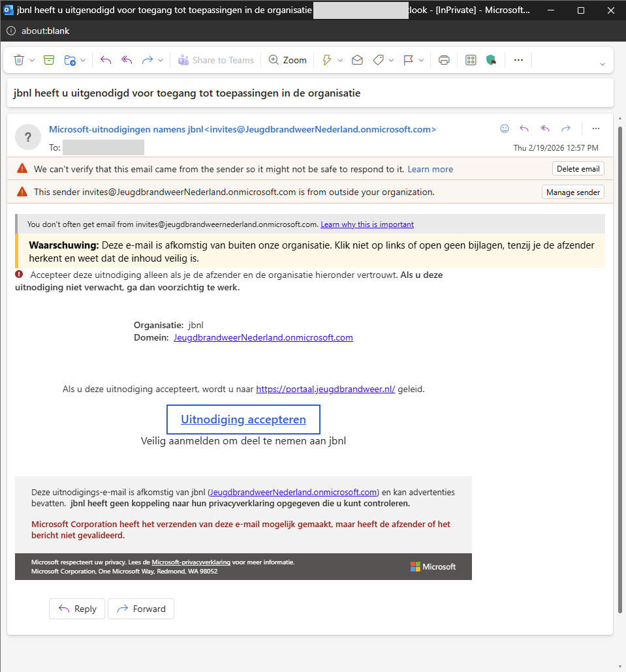Screen dimensions: 626x672
Task: Open the apps grid icon
Action: pyautogui.click(x=471, y=60)
